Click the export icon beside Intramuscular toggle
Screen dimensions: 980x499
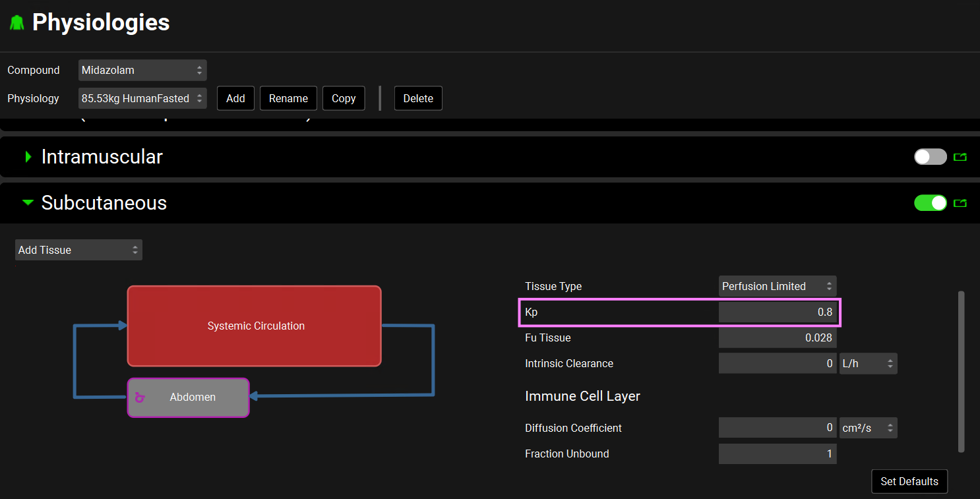click(x=960, y=157)
